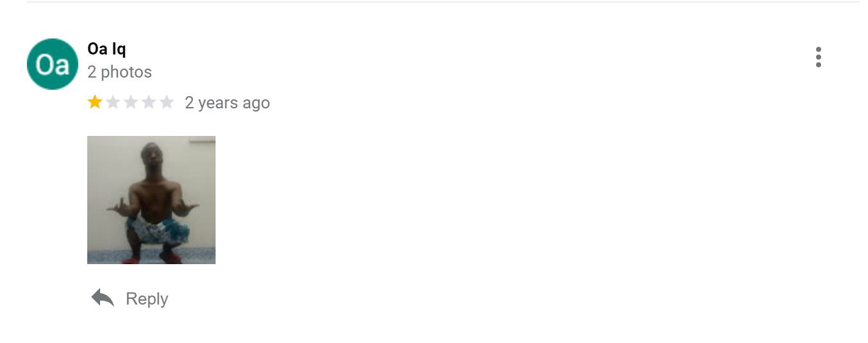The width and height of the screenshot is (868, 343).
Task: Open reviewer name "Oa Iq" profile
Action: (x=106, y=49)
